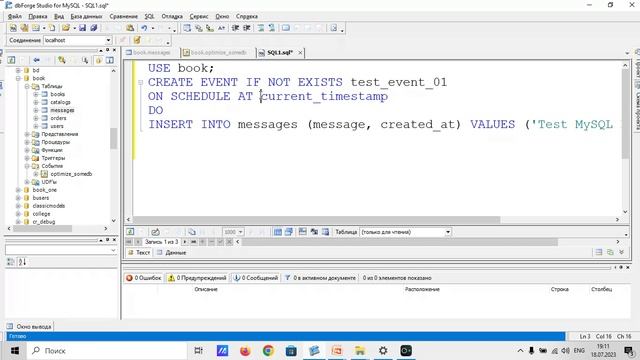
Task: Open Settings gear on the taskbar
Action: click(383, 351)
